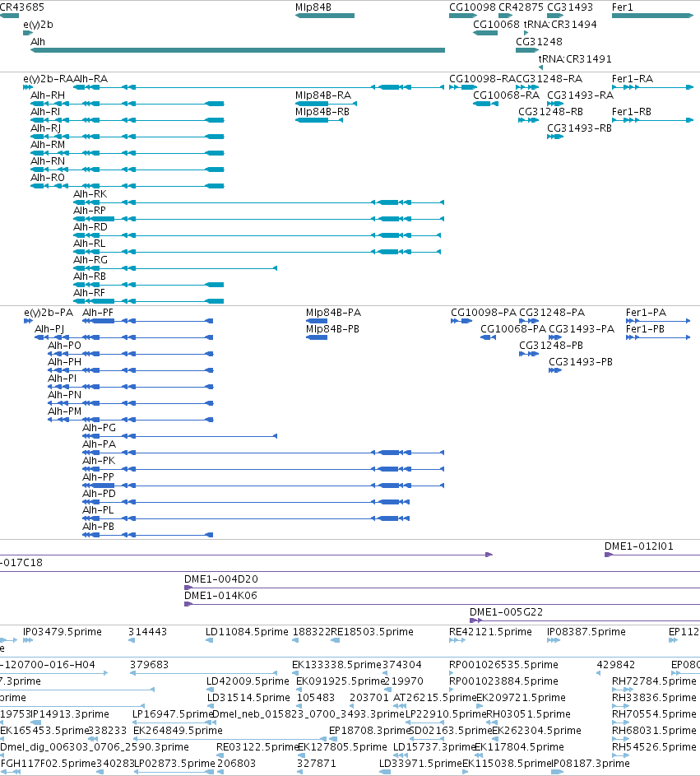Click the DME1-004D20 BAC clone label
Screen dimensions: 700x776
pyautogui.click(x=220, y=579)
